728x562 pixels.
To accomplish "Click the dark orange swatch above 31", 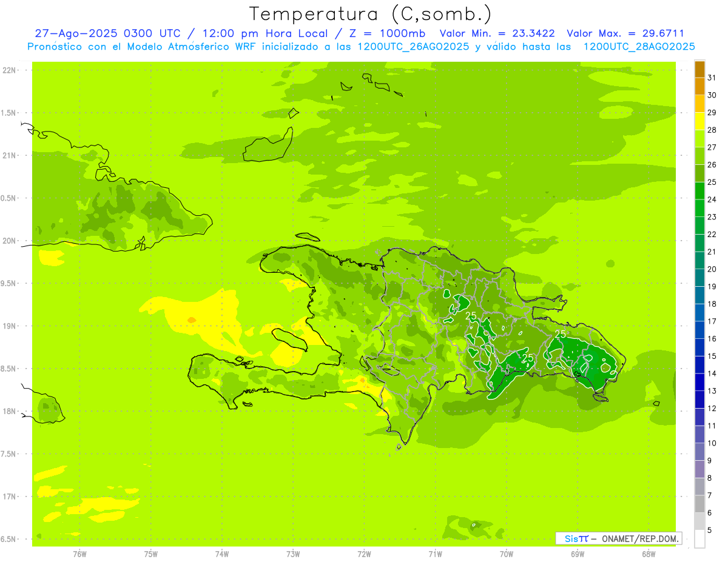I will [x=699, y=69].
